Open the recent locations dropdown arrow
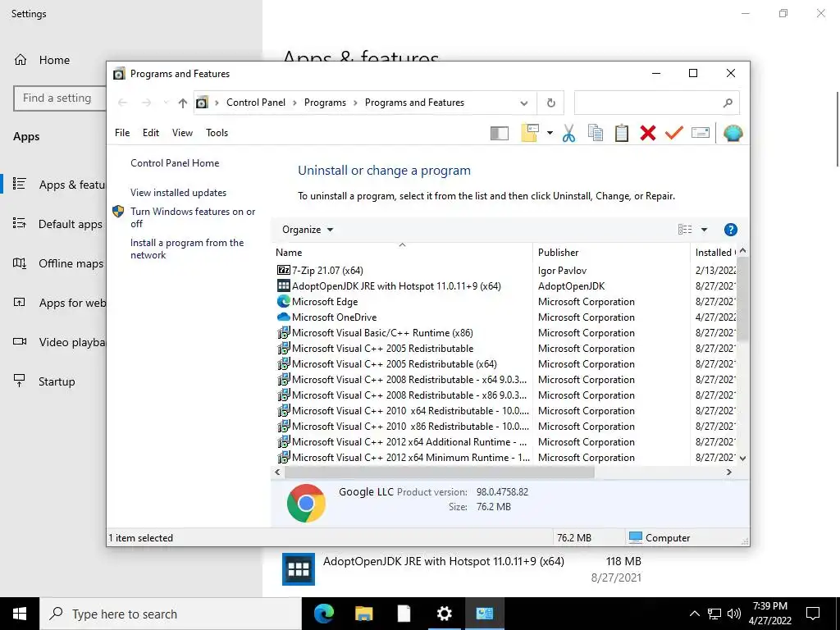Screen dimensions: 840x630 [x=166, y=103]
